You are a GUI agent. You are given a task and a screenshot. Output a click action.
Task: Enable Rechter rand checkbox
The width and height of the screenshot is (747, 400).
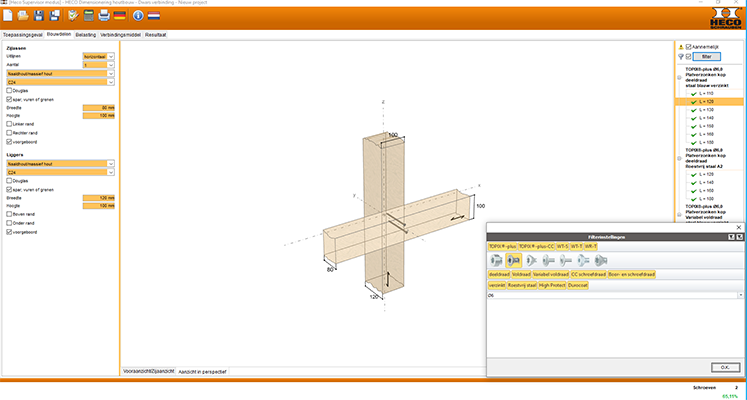point(9,133)
